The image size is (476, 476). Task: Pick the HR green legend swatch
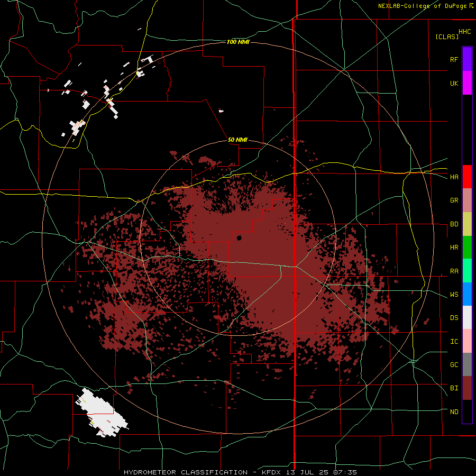click(467, 248)
